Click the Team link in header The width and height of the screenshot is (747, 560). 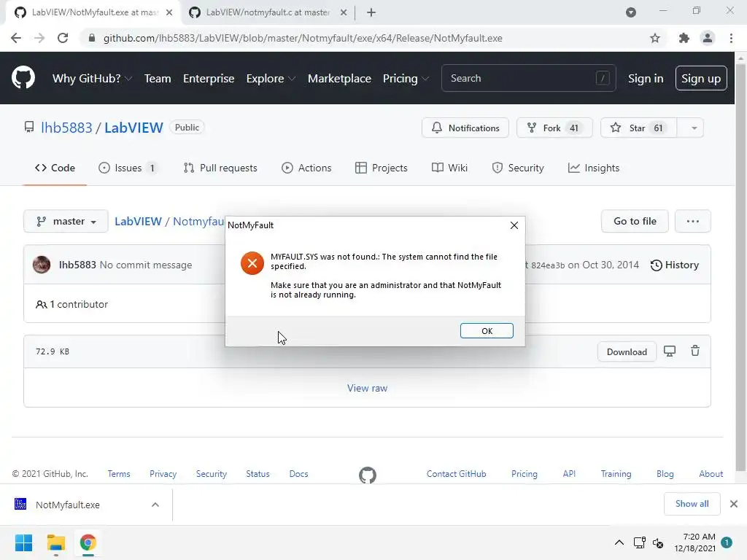(x=158, y=78)
